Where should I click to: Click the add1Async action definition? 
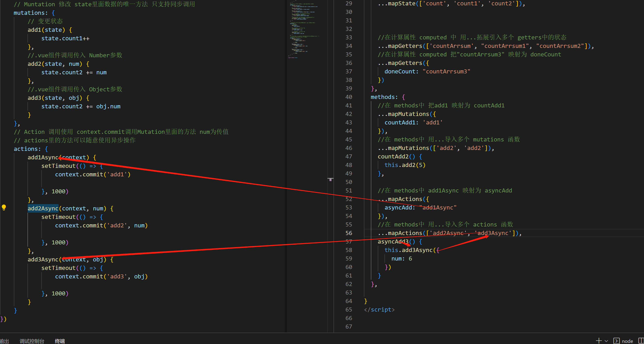[x=43, y=157]
